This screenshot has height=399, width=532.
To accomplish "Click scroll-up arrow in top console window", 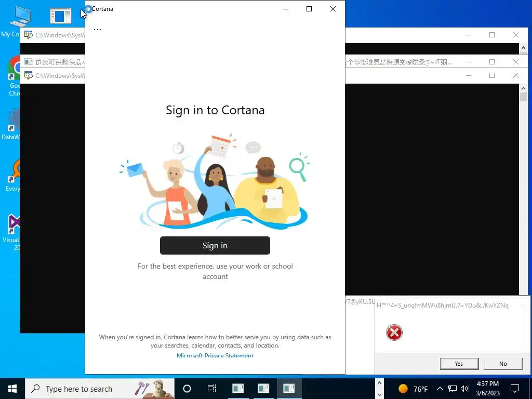I will (523, 48).
